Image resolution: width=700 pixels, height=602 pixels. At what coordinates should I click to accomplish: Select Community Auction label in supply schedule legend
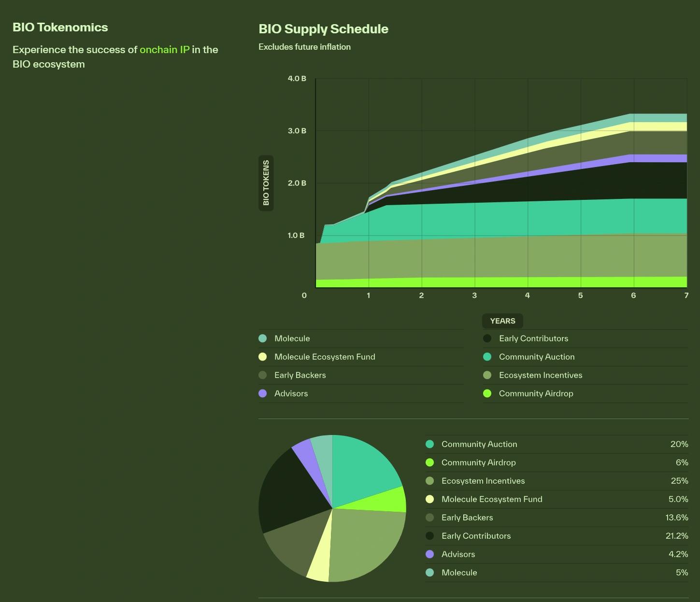pyautogui.click(x=537, y=357)
